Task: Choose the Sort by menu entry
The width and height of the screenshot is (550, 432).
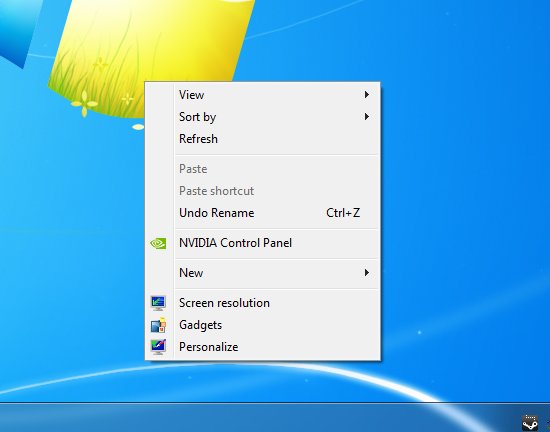Action: pos(262,117)
